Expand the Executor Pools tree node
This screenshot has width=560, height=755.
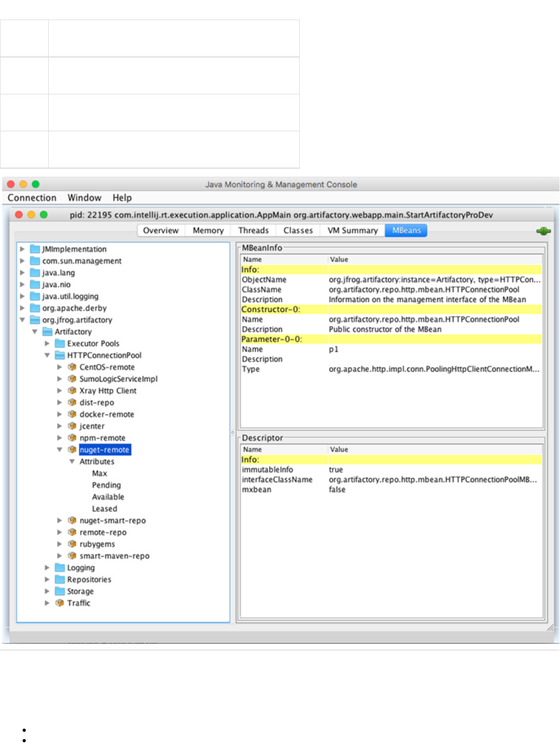tap(47, 343)
